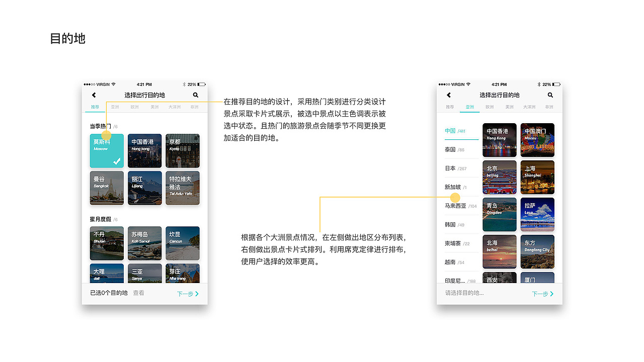
Task: Tap the Wi-Fi icon in the status bar
Action: pyautogui.click(x=113, y=84)
